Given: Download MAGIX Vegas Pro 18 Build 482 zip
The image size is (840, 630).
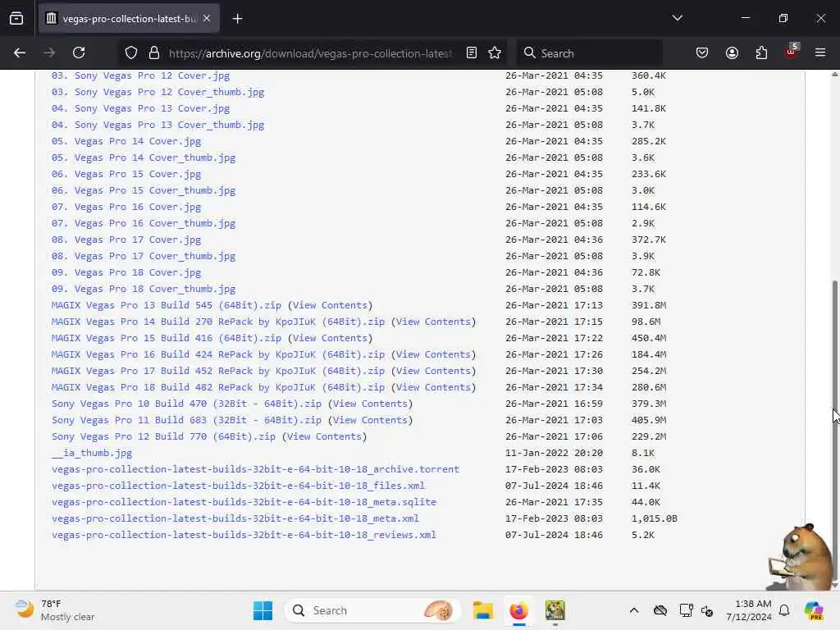Looking at the screenshot, I should coord(218,387).
